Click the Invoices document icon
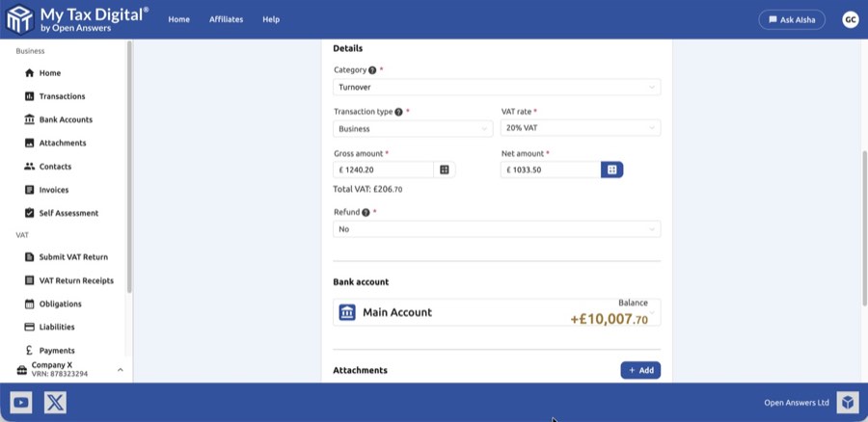Screen dimensions: 868x422 (x=29, y=190)
